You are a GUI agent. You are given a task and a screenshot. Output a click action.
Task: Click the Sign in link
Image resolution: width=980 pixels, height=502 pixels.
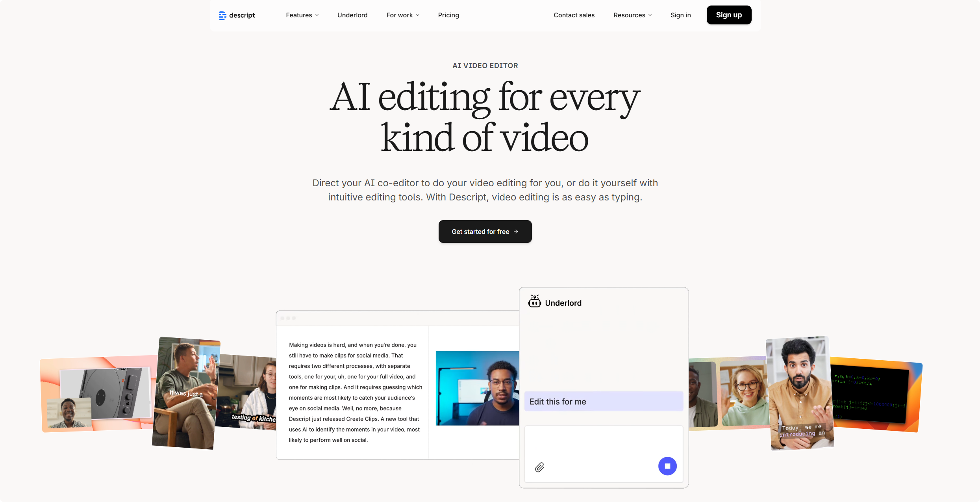tap(680, 15)
